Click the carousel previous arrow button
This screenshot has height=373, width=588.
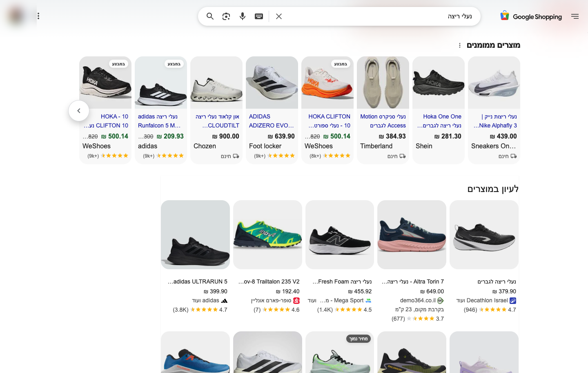coord(79,111)
